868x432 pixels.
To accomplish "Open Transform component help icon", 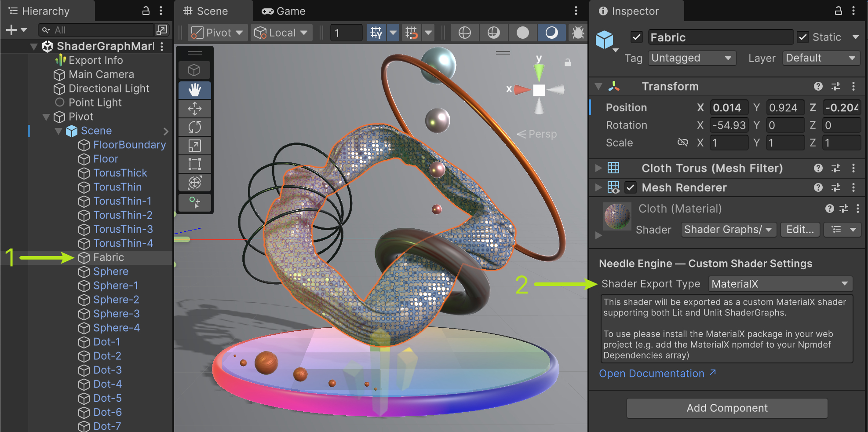I will 818,86.
